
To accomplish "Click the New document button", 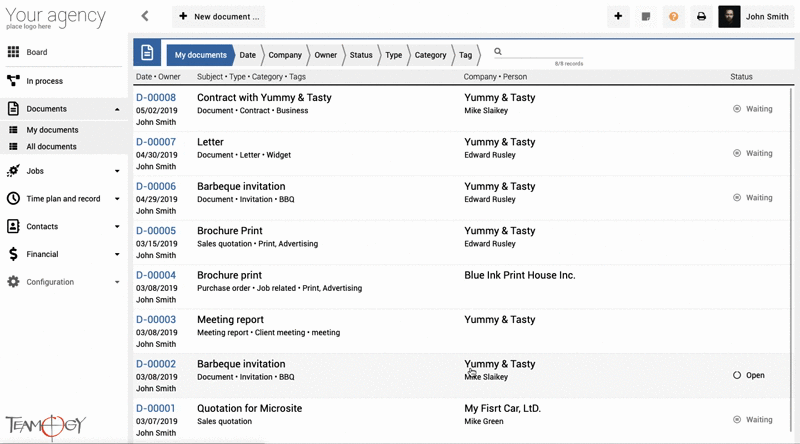I will [218, 16].
